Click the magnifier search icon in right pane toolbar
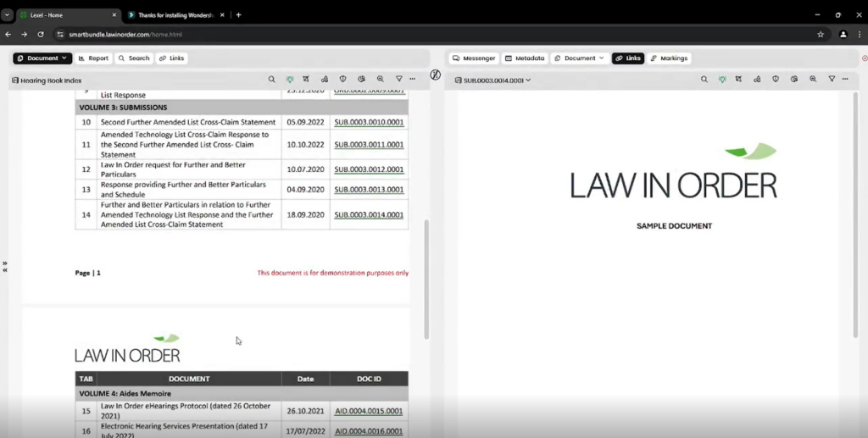The width and height of the screenshot is (868, 438). pos(704,80)
